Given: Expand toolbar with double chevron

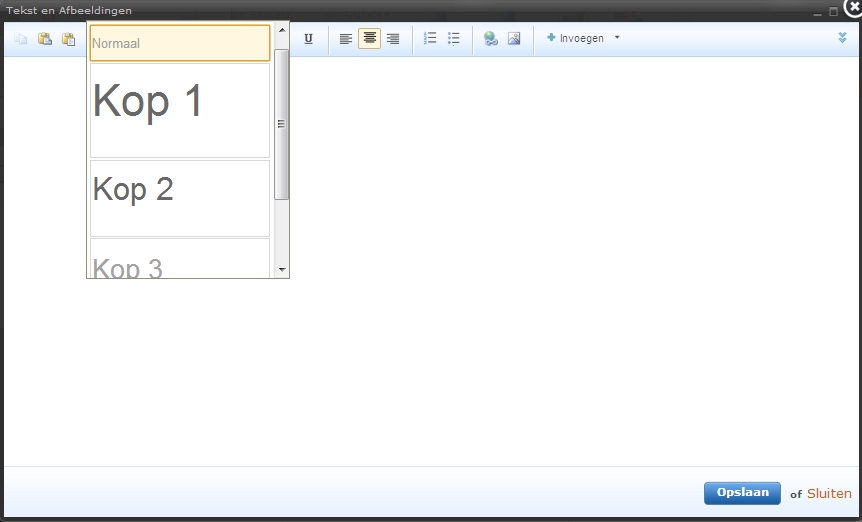Looking at the screenshot, I should click(842, 37).
